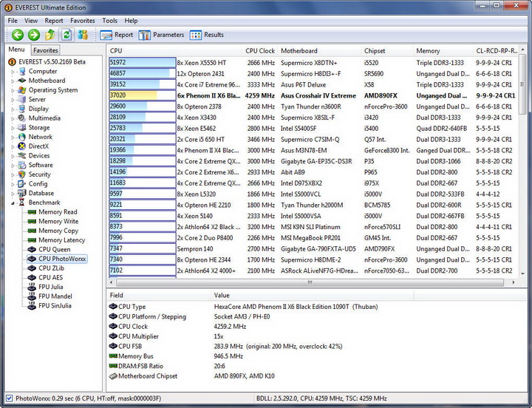Run the Memory Write benchmark
This screenshot has width=532, height=408.
pos(58,221)
